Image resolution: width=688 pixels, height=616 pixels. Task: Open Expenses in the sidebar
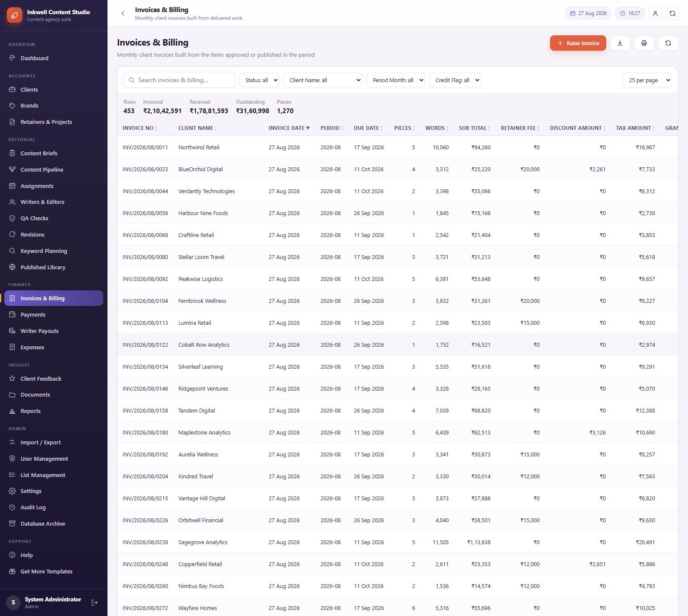[x=54, y=347]
